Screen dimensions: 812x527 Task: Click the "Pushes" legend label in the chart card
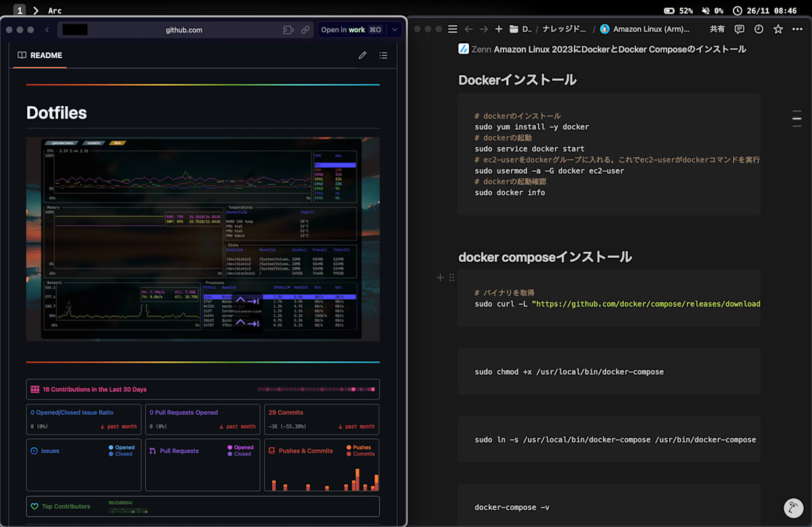(x=362, y=447)
